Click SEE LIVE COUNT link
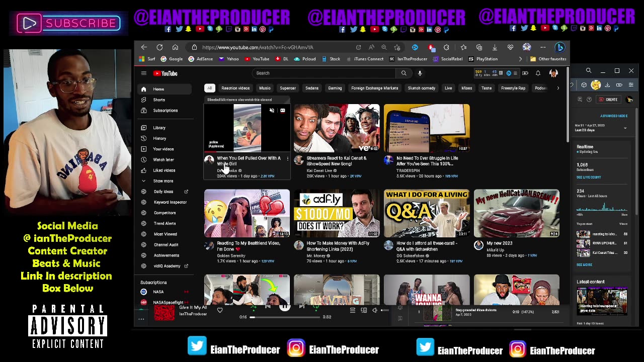The height and width of the screenshot is (362, 644). 589,177
